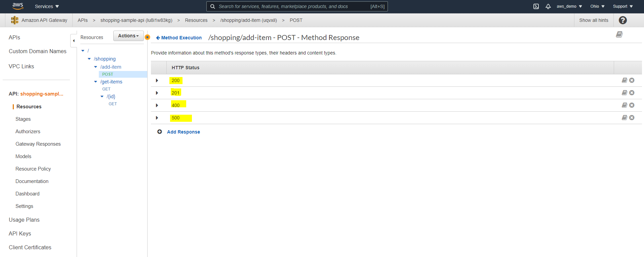Open the AWS logo home link
The image size is (644, 257).
[17, 6]
